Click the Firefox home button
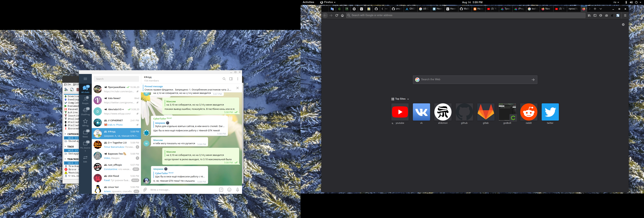Viewport: 644px width, 218px height. click(x=342, y=16)
